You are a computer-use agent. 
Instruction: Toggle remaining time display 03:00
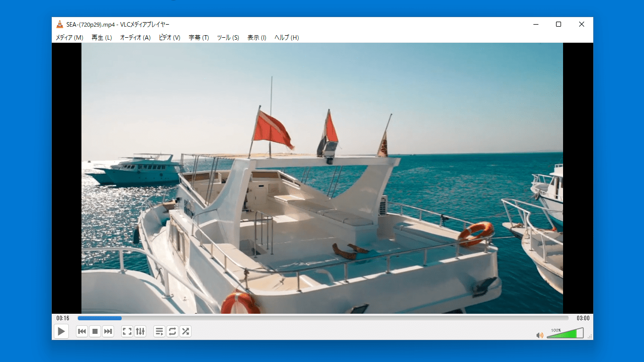[583, 318]
